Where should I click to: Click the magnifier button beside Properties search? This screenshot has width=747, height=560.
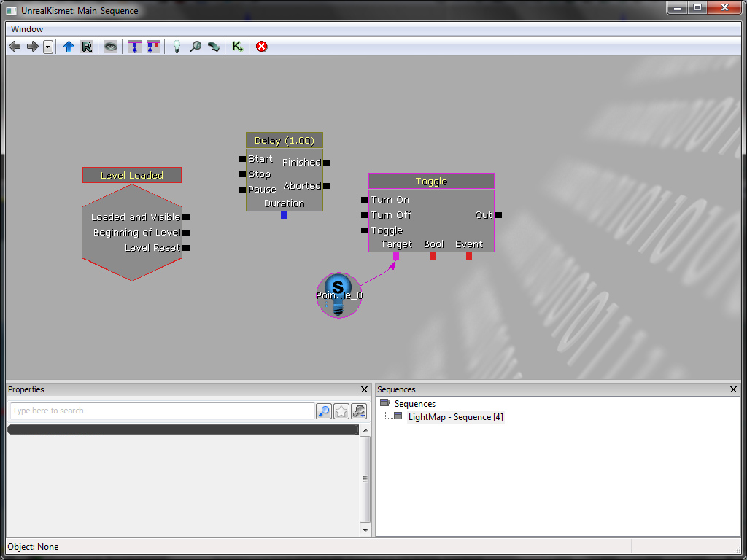(x=323, y=411)
